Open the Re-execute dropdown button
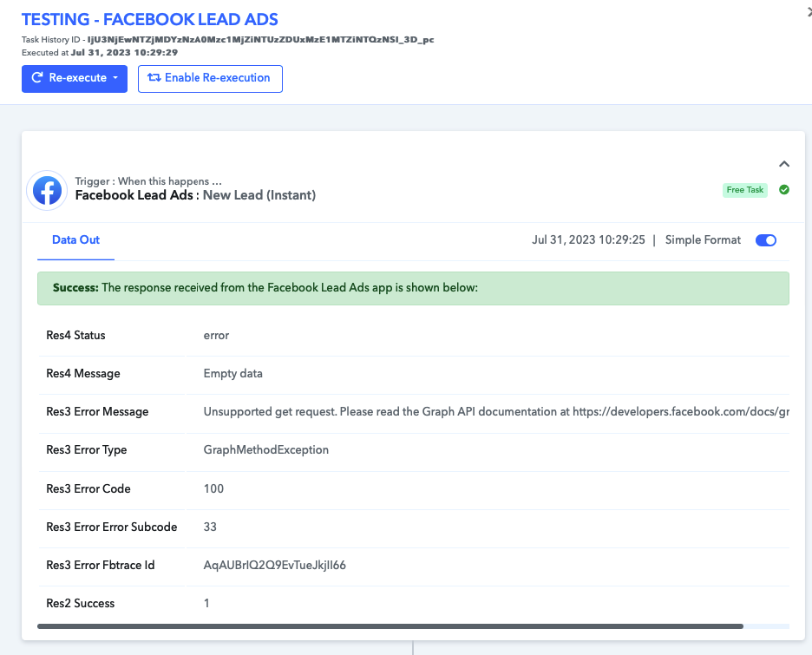 tap(75, 79)
